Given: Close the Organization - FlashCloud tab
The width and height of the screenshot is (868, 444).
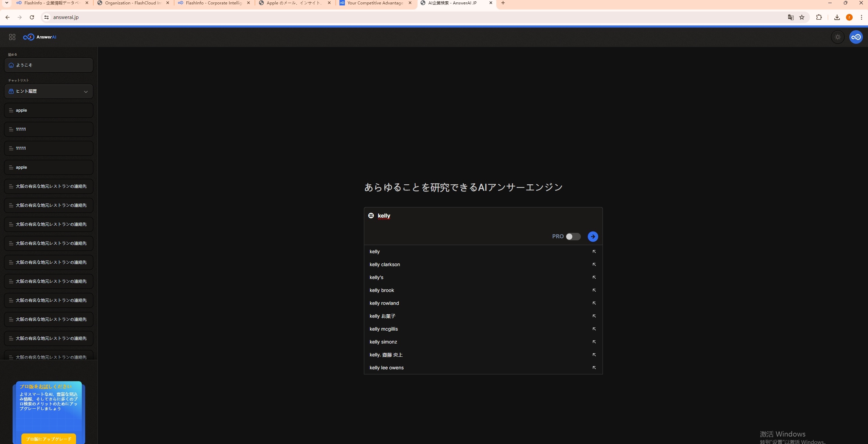Looking at the screenshot, I should point(168,3).
